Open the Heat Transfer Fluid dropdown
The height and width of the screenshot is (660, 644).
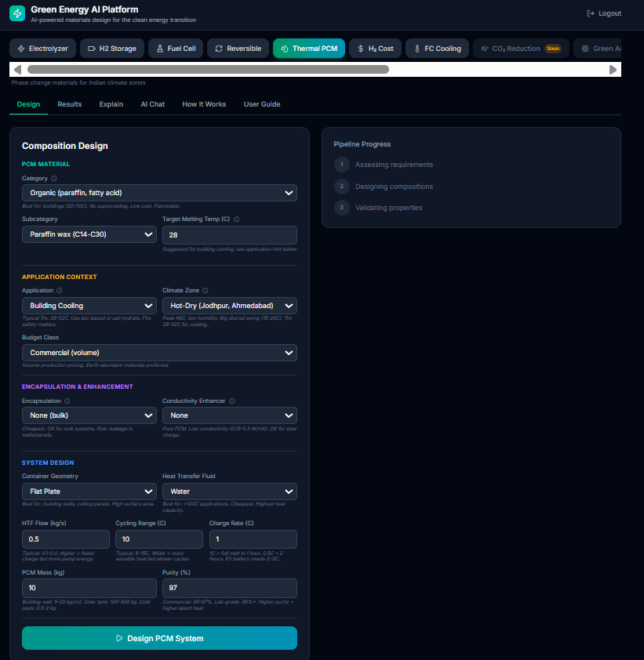click(x=230, y=491)
